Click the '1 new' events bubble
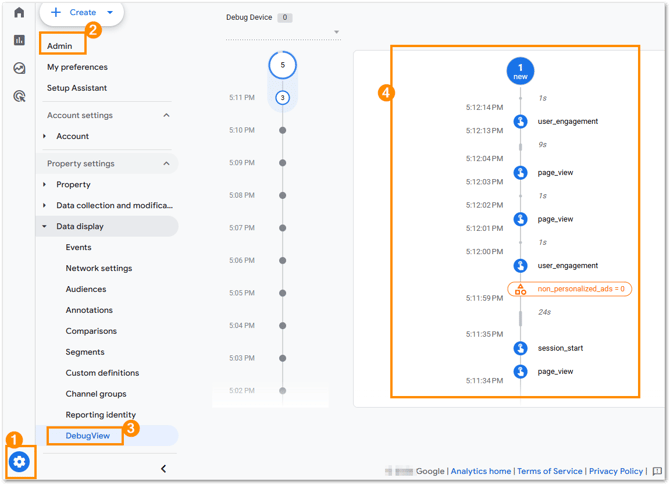Screen dimensions: 670x485 [x=520, y=71]
